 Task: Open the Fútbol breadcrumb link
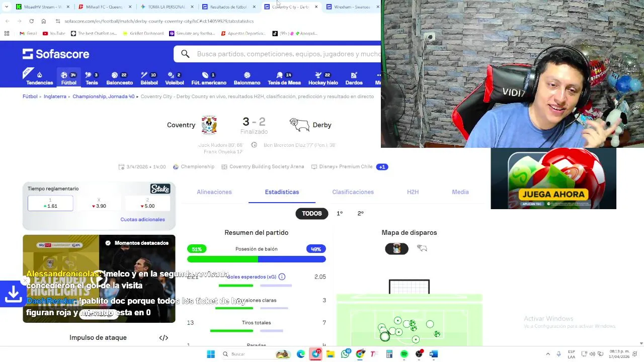tap(30, 97)
